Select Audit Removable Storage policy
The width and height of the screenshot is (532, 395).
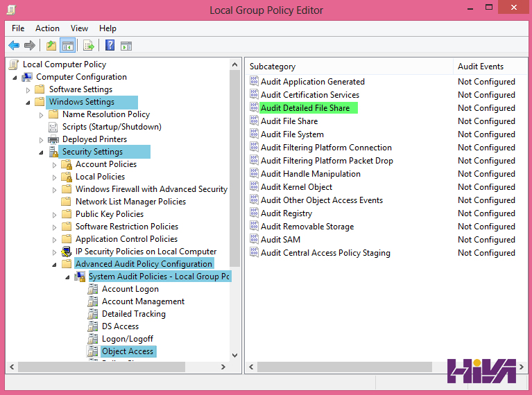click(x=307, y=227)
